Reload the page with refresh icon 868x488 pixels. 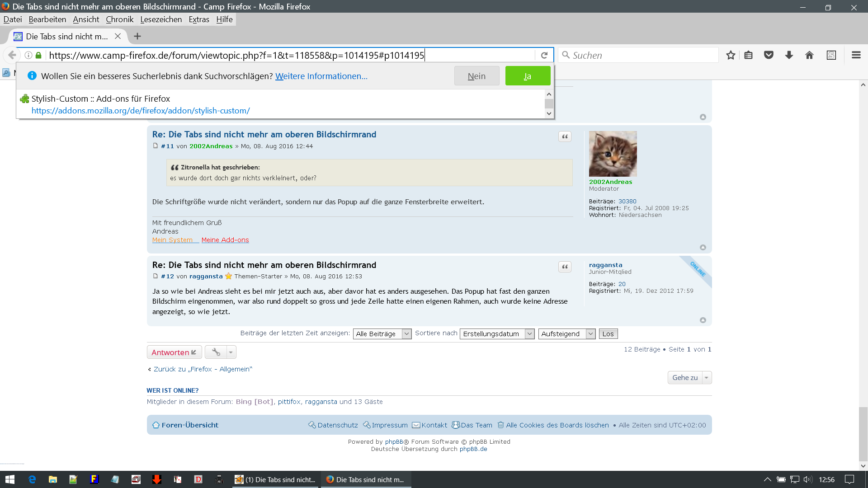coord(544,55)
